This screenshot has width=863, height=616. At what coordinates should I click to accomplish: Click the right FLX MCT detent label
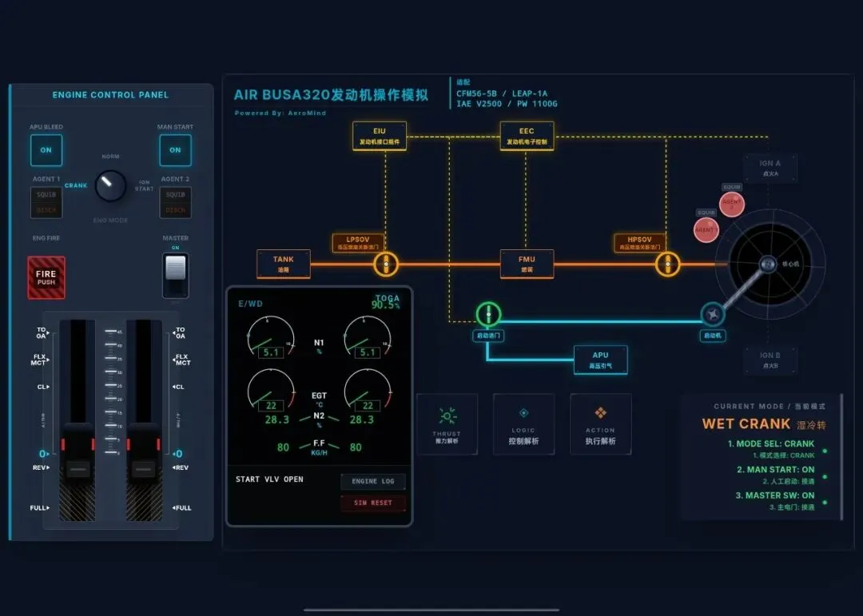click(182, 360)
